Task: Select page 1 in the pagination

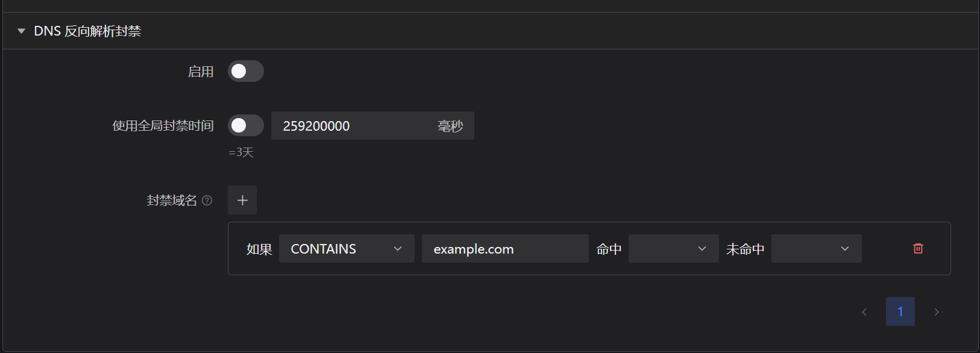Action: tap(900, 311)
